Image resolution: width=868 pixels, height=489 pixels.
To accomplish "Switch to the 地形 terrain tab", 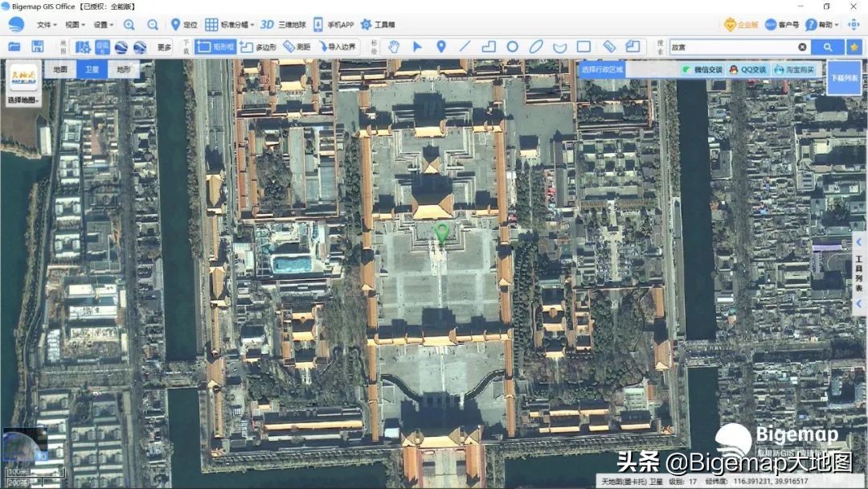I will tap(124, 69).
